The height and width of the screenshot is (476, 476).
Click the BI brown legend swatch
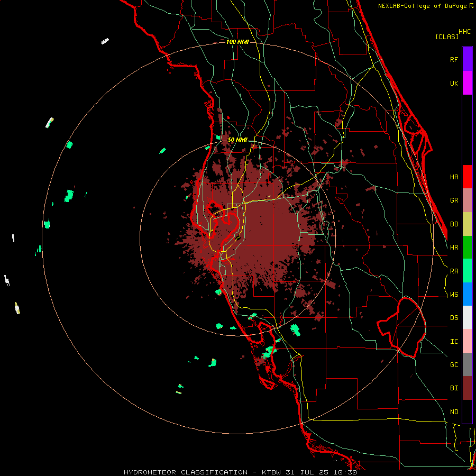coord(467,388)
